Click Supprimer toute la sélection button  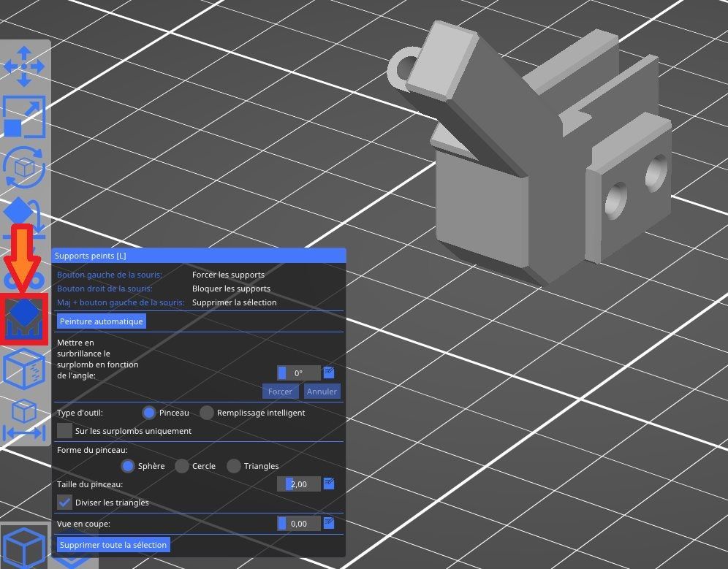point(113,545)
